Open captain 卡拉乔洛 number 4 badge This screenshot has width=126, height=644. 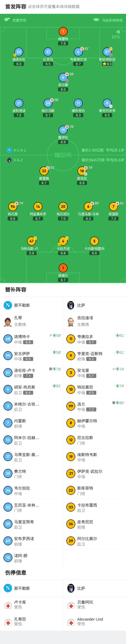[63, 241]
